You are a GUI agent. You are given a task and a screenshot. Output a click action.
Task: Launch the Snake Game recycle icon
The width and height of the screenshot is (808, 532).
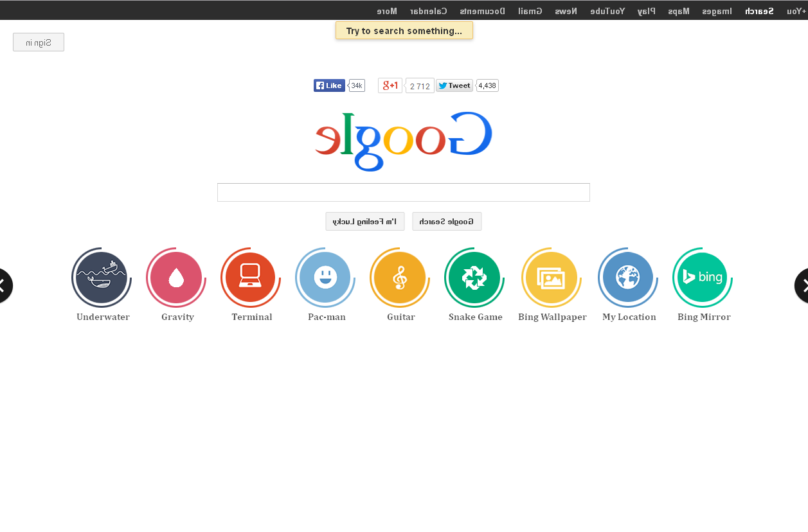coord(474,278)
